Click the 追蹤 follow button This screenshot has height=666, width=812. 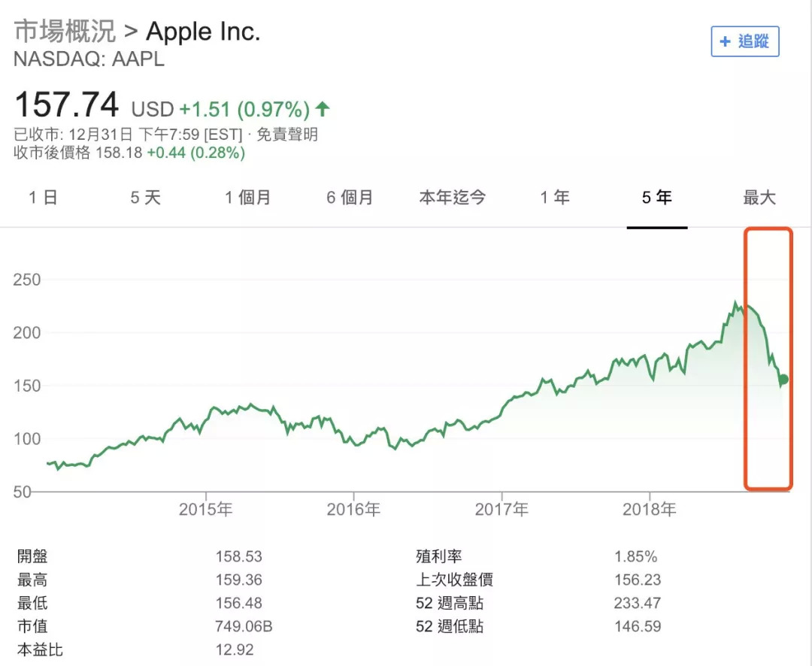tap(745, 41)
